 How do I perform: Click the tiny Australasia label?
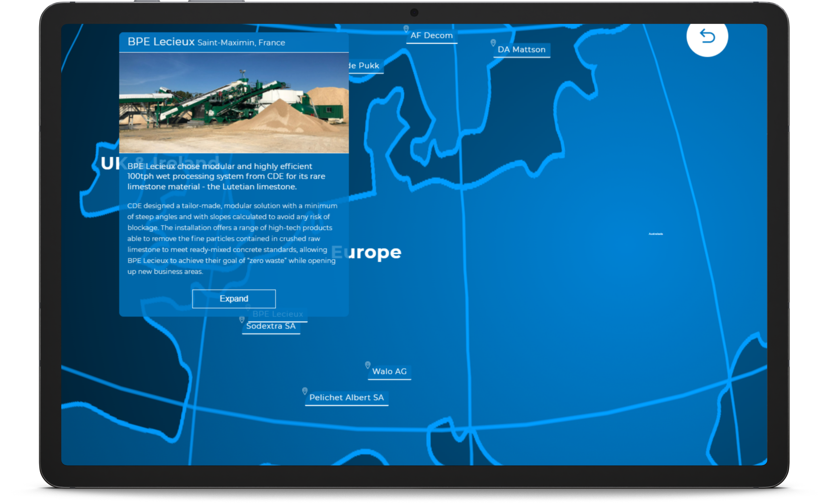[x=656, y=234]
